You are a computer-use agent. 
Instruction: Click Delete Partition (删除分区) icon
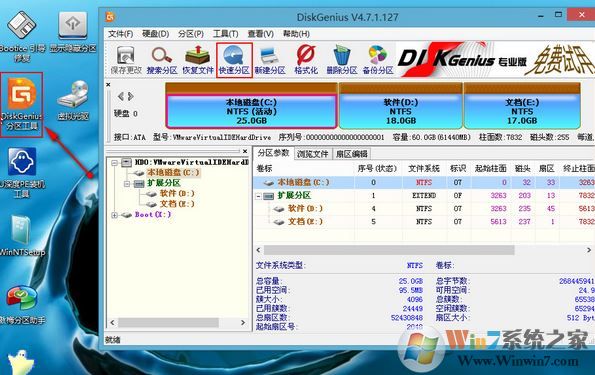pos(342,60)
